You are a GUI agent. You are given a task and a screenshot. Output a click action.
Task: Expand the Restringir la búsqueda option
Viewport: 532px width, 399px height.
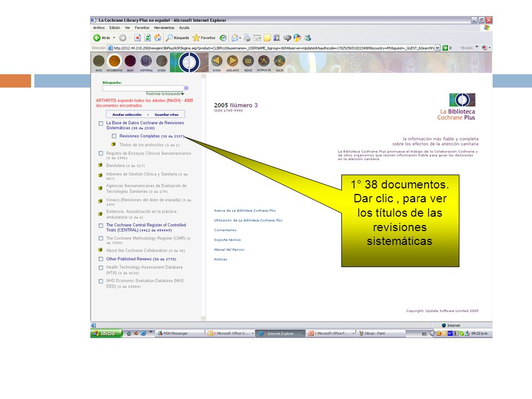coord(165,94)
